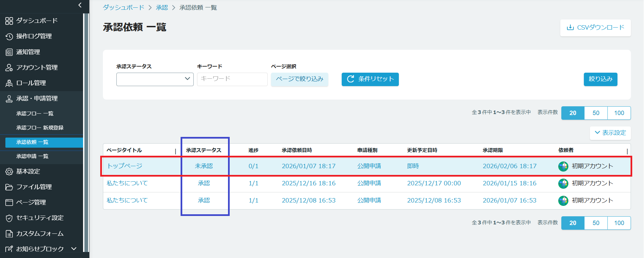
Task: Expand the 表示設定 display settings
Action: click(610, 133)
